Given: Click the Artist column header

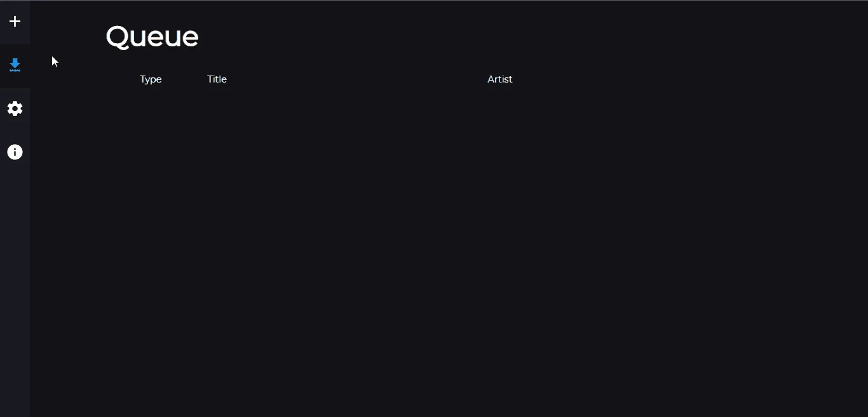Looking at the screenshot, I should pos(500,79).
